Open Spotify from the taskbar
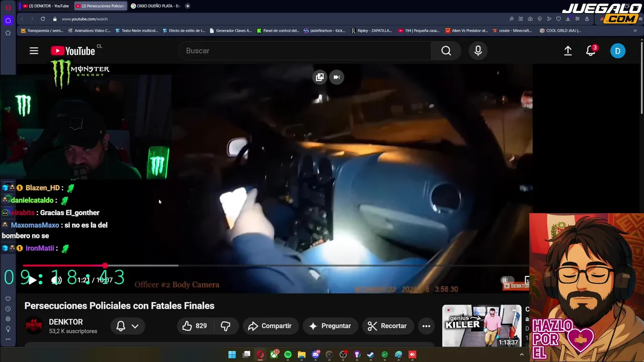This screenshot has width=644, height=362. coord(288,354)
